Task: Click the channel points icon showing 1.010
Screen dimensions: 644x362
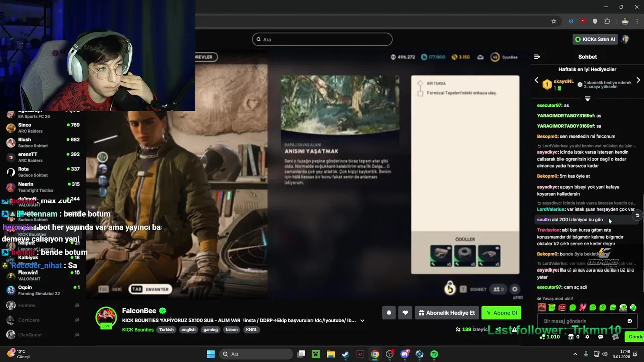Action: click(x=542, y=337)
